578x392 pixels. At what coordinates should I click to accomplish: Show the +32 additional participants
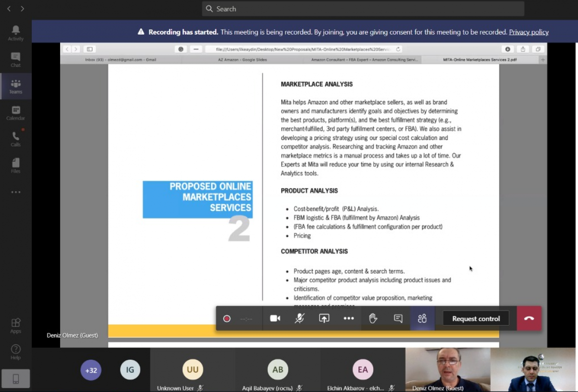[x=91, y=370]
